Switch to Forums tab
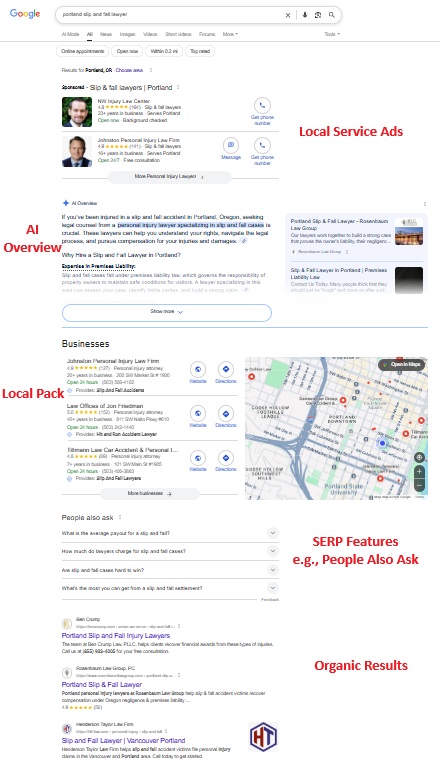Image resolution: width=440 pixels, height=764 pixels. [x=207, y=34]
